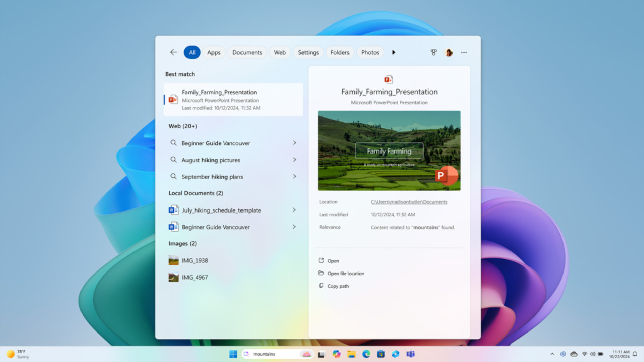Switch to the Photos filter tab
This screenshot has height=362, width=644.
370,52
